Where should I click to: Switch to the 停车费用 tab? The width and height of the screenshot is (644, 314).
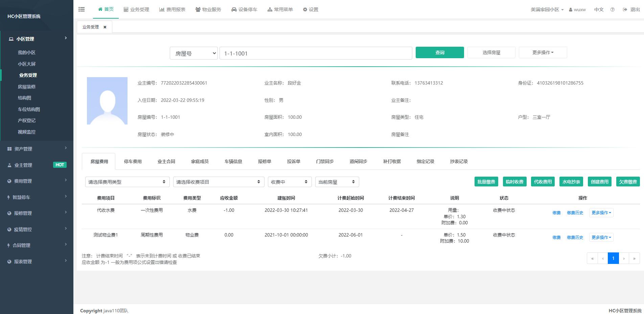pyautogui.click(x=133, y=161)
